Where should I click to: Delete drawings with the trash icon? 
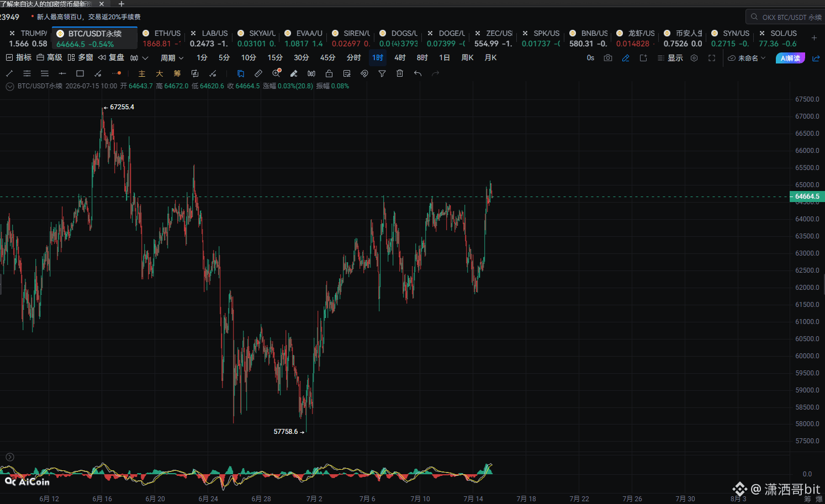click(400, 73)
